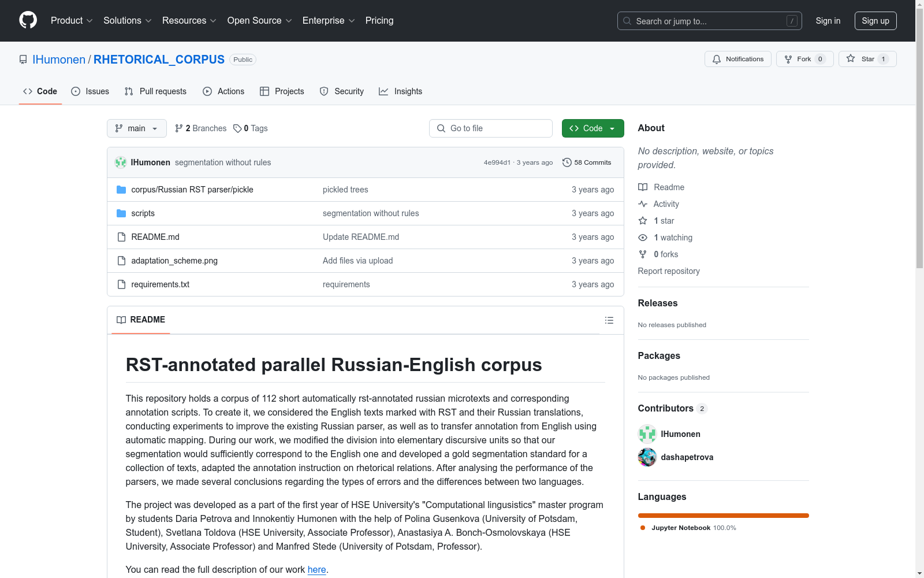This screenshot has width=924, height=578.
Task: Click Report repository
Action: (x=669, y=271)
